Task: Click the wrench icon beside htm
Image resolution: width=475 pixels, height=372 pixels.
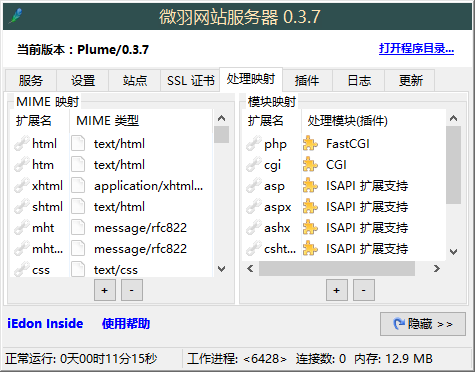Action: pyautogui.click(x=22, y=165)
